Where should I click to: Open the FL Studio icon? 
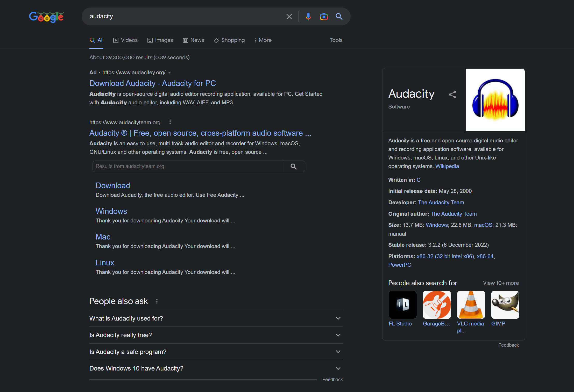pos(402,305)
